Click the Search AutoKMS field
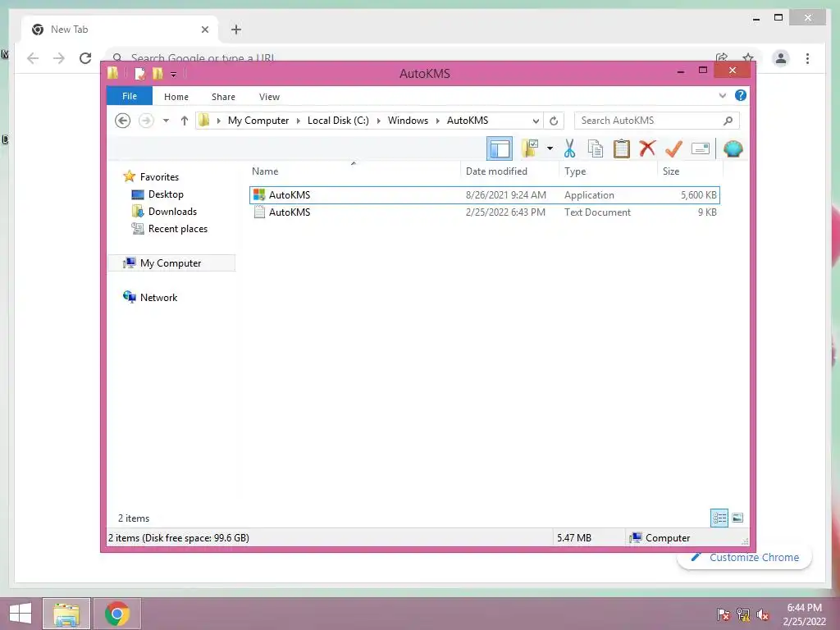Image resolution: width=840 pixels, height=630 pixels. pos(657,121)
